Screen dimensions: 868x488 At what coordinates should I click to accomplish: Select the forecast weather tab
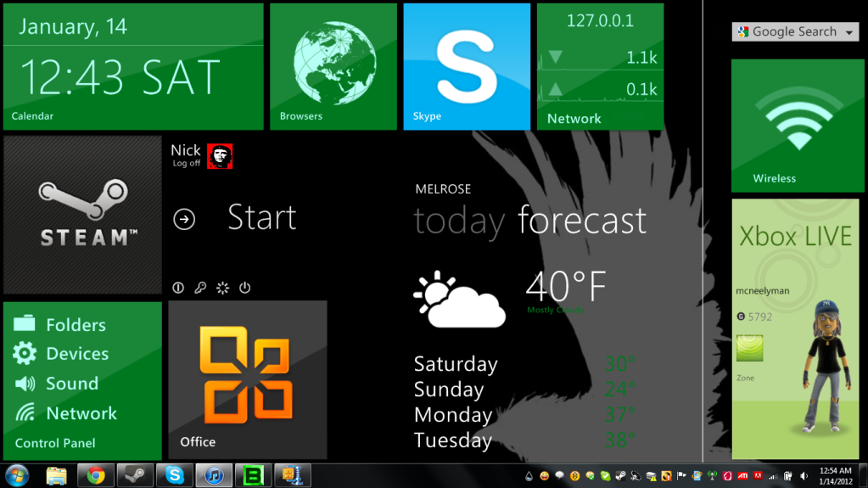[582, 220]
